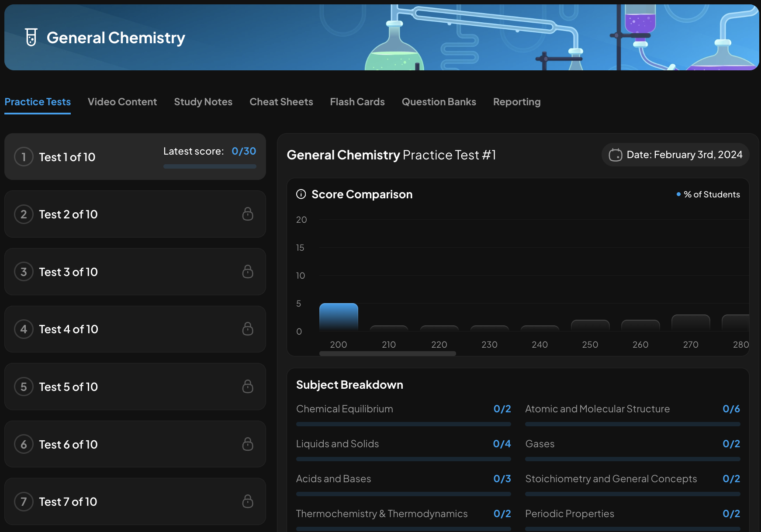
Task: Click the Liquids and Solids label
Action: (x=337, y=444)
